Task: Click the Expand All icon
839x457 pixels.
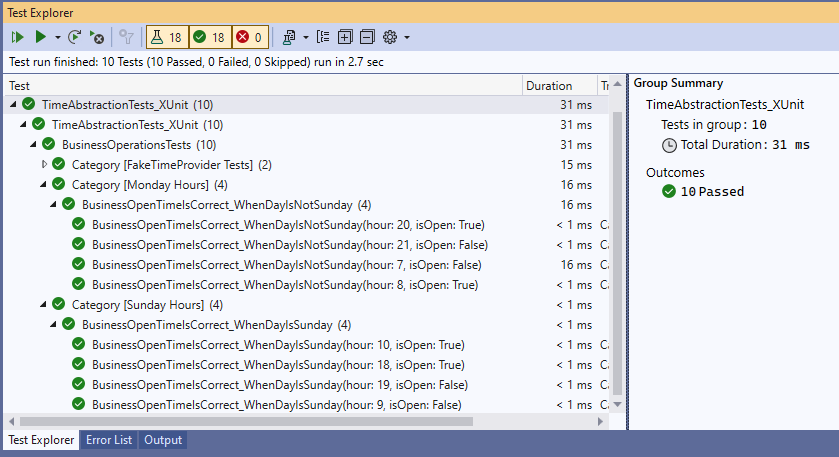Action: pos(345,37)
